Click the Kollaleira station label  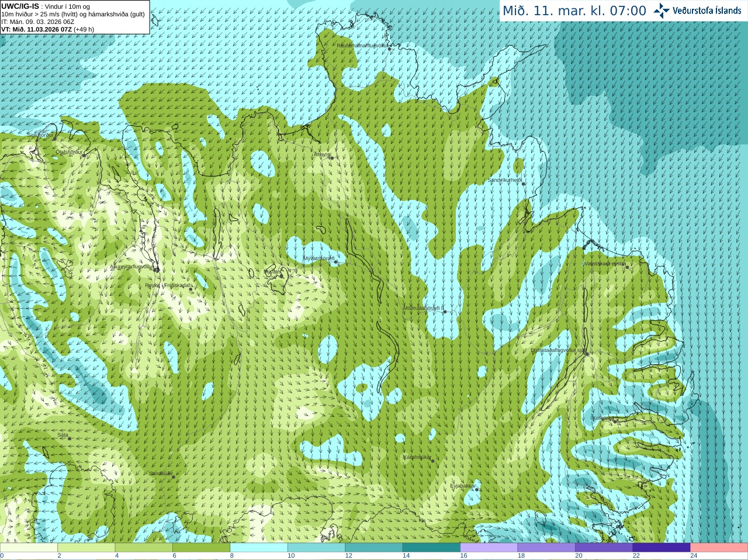pyautogui.click(x=602, y=418)
